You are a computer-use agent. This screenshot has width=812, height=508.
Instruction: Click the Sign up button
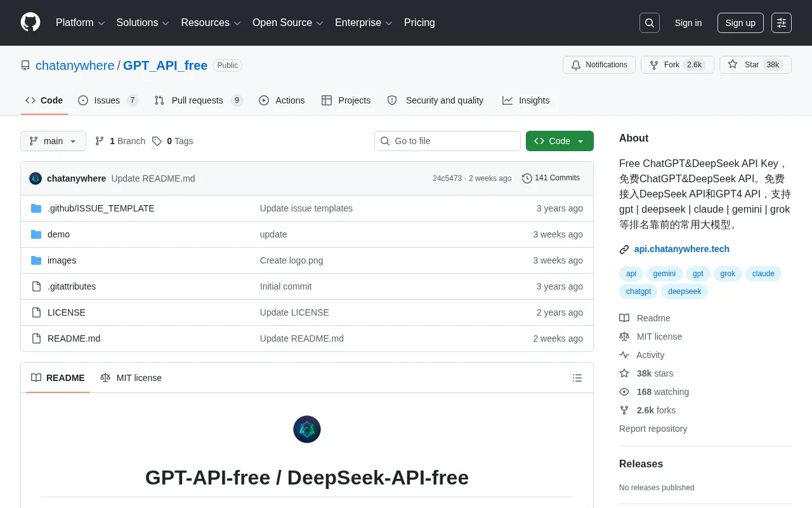(x=740, y=23)
